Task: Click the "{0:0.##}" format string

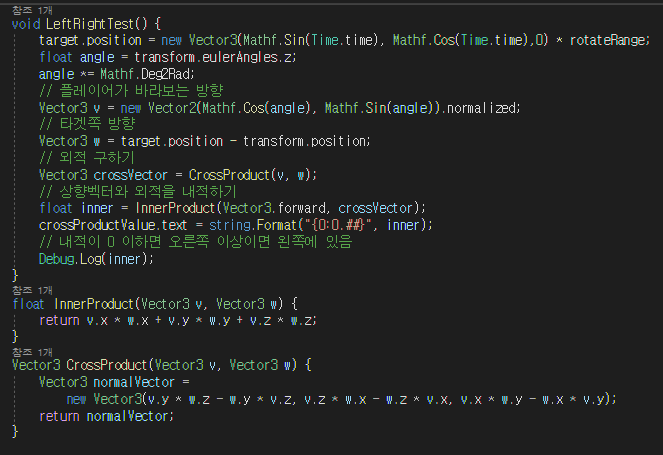Action: click(338, 225)
